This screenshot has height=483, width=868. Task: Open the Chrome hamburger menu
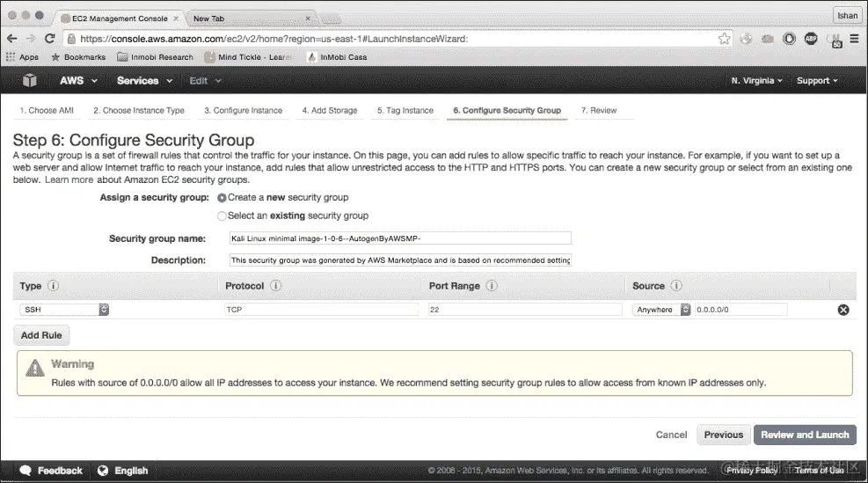[x=854, y=39]
